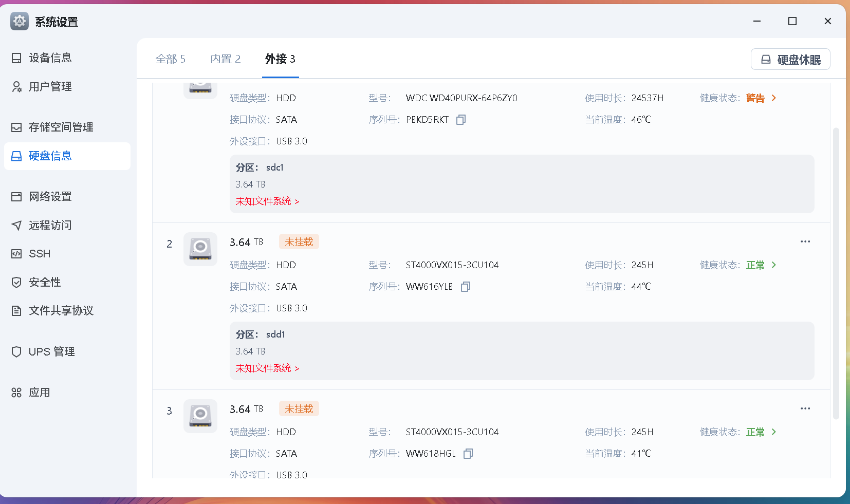Select 外接 3 tab
850x504 pixels.
[280, 59]
